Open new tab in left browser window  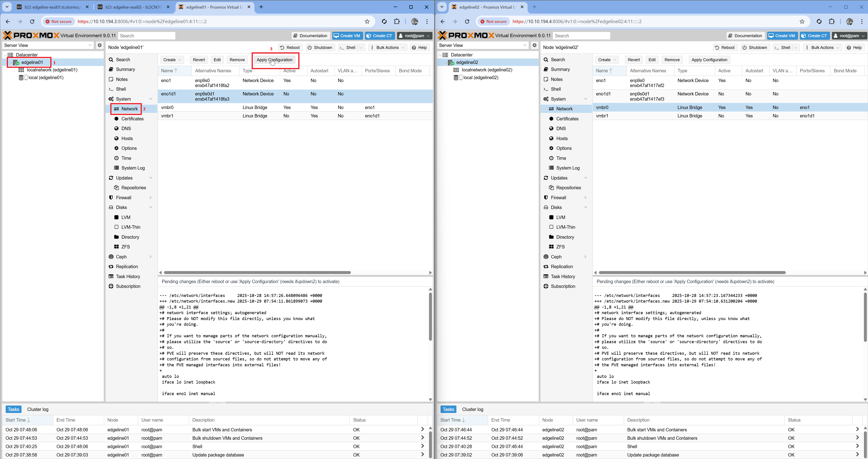coord(261,7)
